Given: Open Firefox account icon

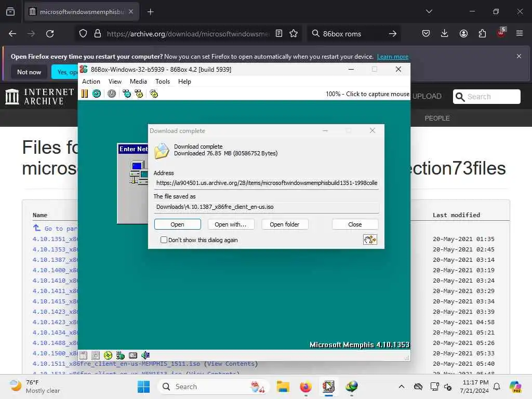Looking at the screenshot, I should click(463, 33).
